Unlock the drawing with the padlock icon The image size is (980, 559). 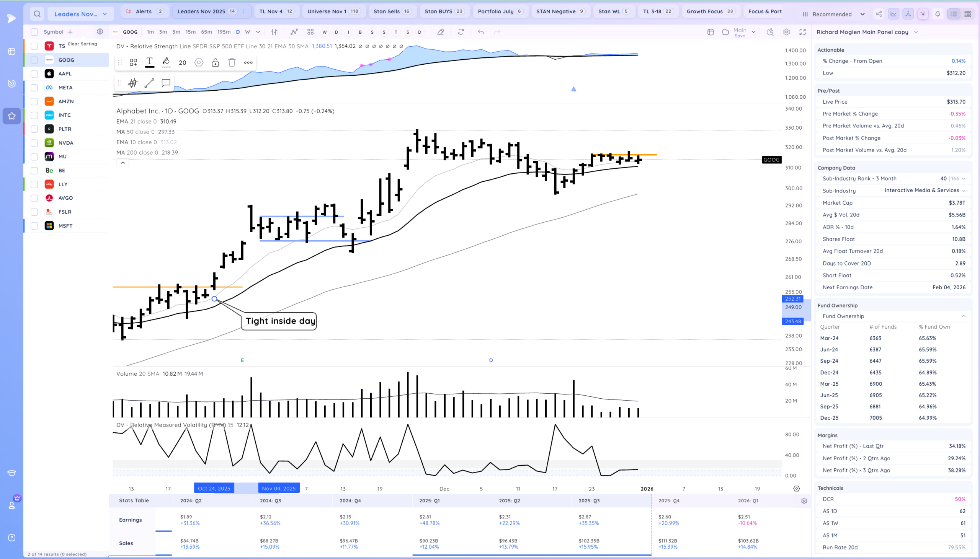215,62
